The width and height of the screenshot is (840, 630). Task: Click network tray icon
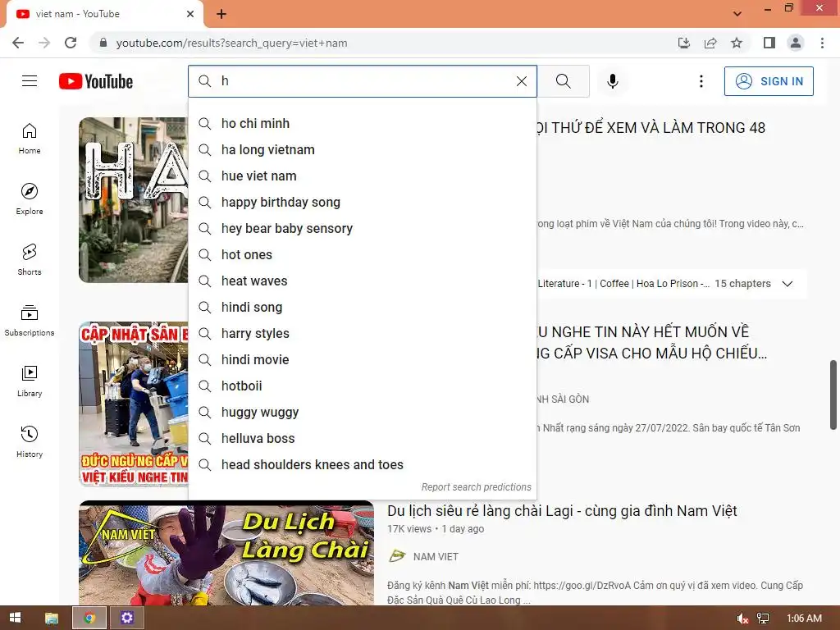coord(763,619)
